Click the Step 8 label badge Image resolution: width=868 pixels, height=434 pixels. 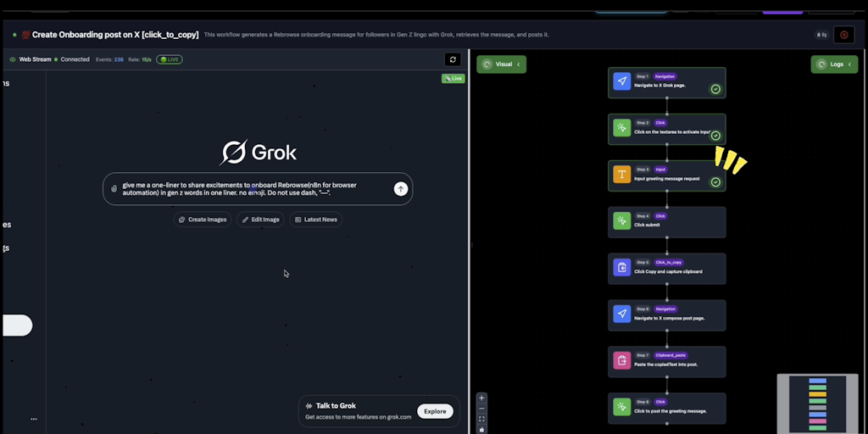click(643, 402)
